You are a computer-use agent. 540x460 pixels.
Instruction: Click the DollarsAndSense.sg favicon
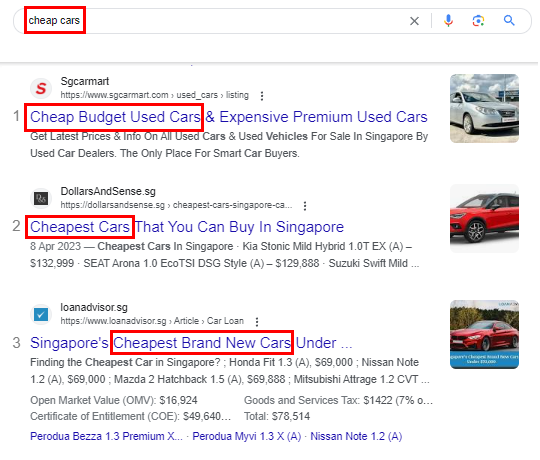pos(41,198)
